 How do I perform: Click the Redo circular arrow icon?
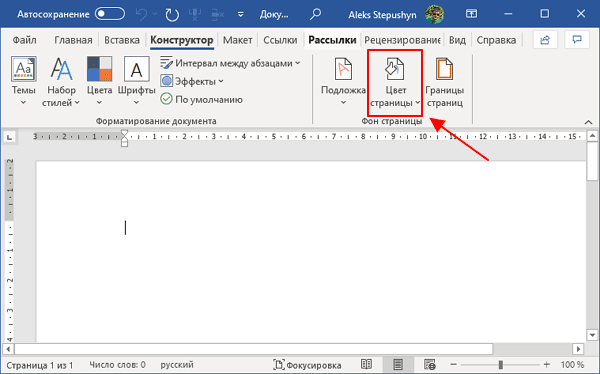[172, 15]
